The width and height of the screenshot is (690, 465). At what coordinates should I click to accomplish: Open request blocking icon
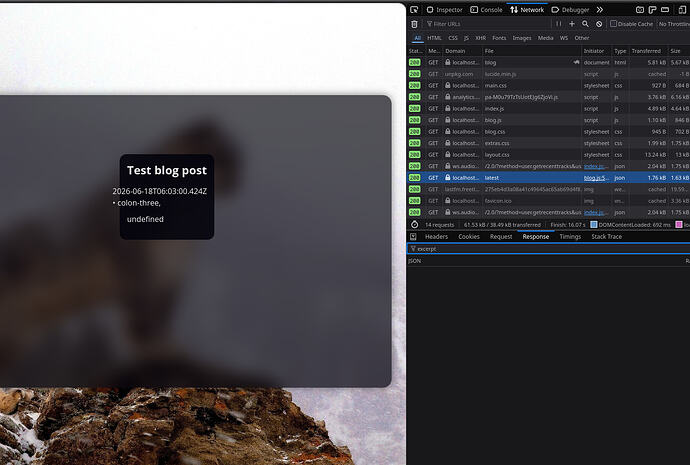(x=599, y=24)
